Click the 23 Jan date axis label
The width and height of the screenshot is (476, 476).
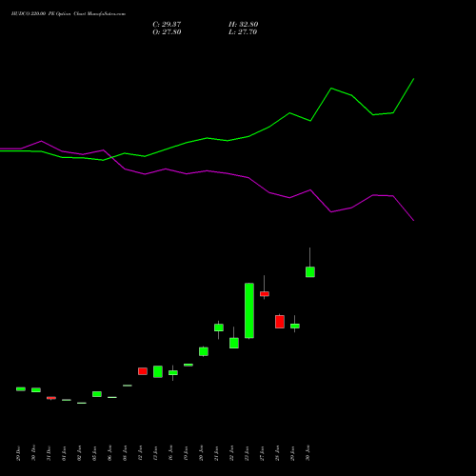click(x=247, y=453)
